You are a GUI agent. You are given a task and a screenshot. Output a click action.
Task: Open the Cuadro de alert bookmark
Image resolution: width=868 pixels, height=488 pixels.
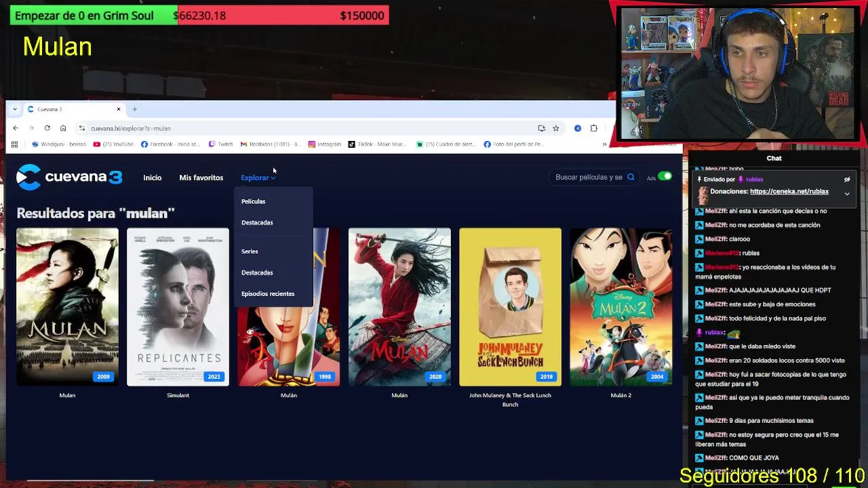coord(446,144)
